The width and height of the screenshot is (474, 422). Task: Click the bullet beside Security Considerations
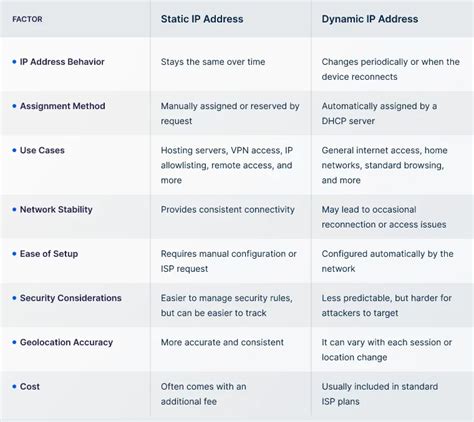click(14, 298)
